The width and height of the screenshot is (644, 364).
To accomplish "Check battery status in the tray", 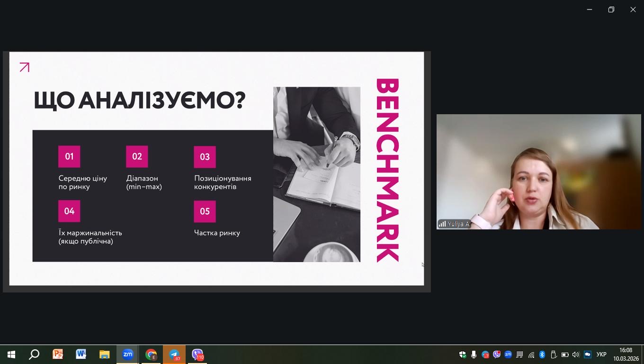I will click(565, 355).
